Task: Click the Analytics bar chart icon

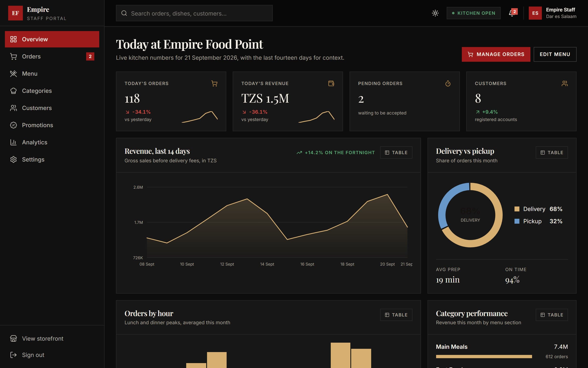Action: coord(13,142)
